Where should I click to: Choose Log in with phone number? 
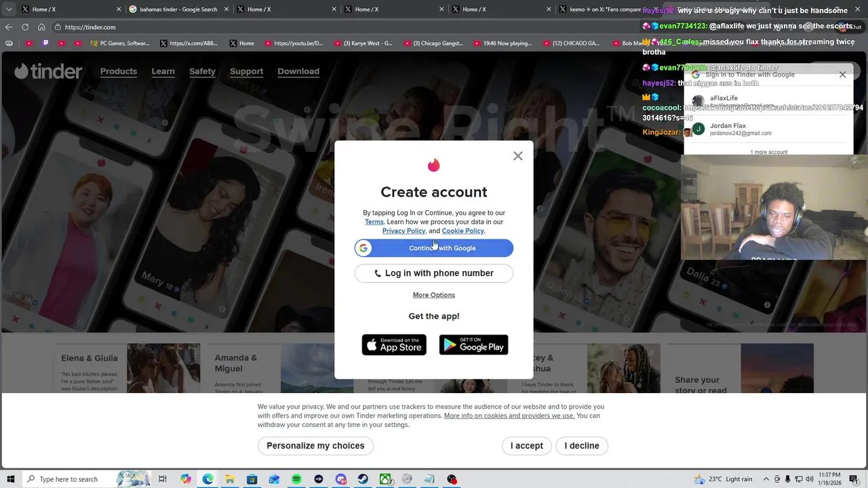point(434,273)
